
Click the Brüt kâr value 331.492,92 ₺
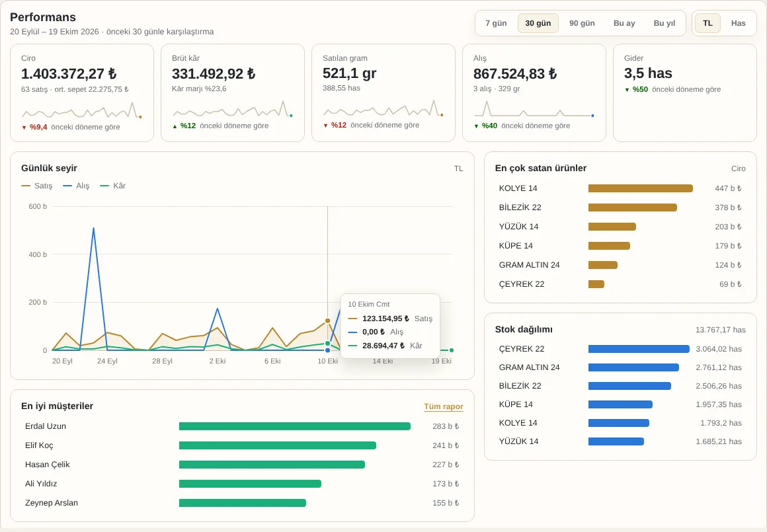tap(214, 74)
